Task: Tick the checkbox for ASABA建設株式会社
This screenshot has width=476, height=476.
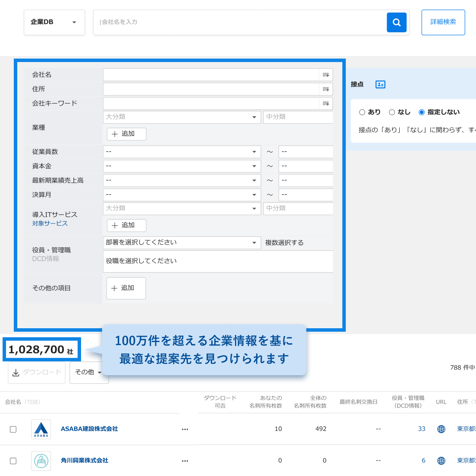Action: (13, 429)
